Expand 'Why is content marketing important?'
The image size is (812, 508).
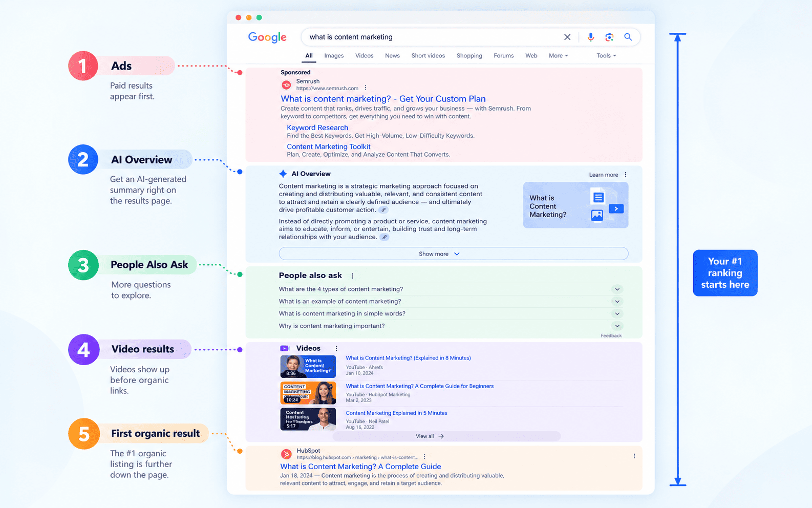pyautogui.click(x=617, y=326)
